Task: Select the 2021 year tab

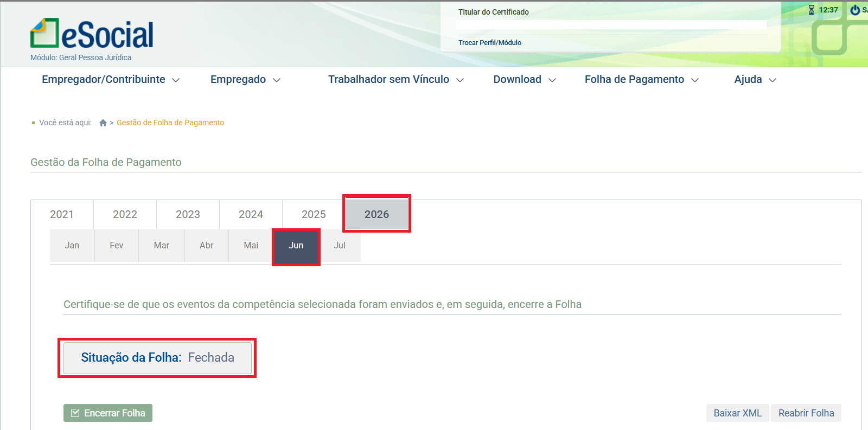Action: click(62, 214)
